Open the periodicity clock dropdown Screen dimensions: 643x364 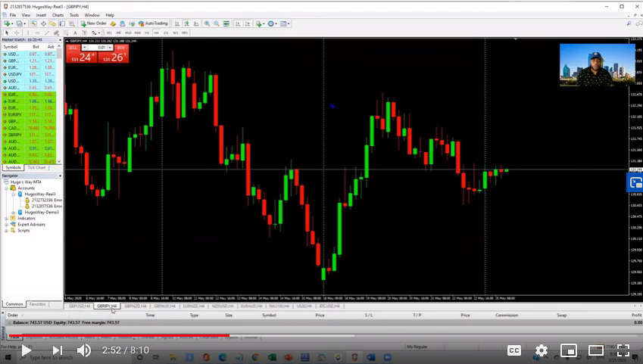coord(272,23)
